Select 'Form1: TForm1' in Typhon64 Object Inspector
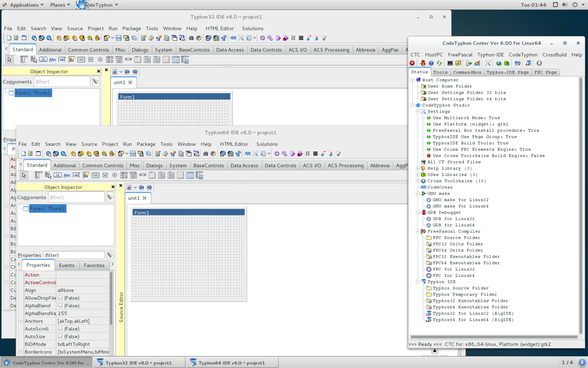Viewport: 588px width, 368px height. (47, 209)
